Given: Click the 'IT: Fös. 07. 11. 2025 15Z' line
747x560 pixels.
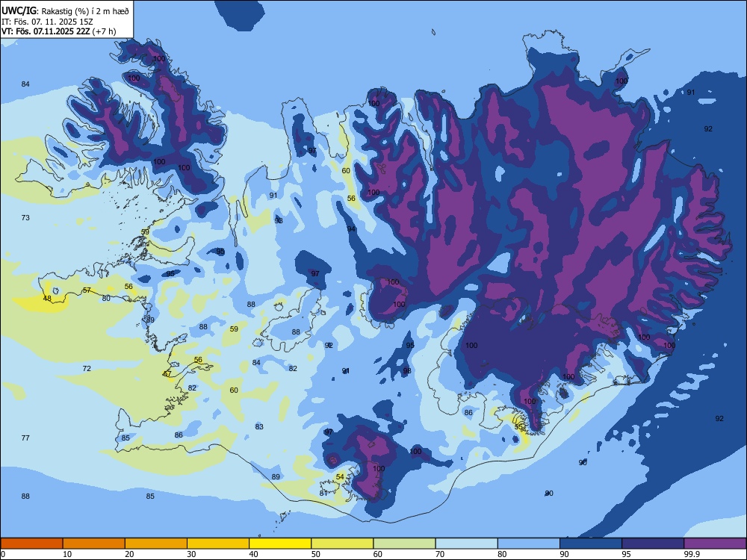Looking at the screenshot, I should (47, 22).
